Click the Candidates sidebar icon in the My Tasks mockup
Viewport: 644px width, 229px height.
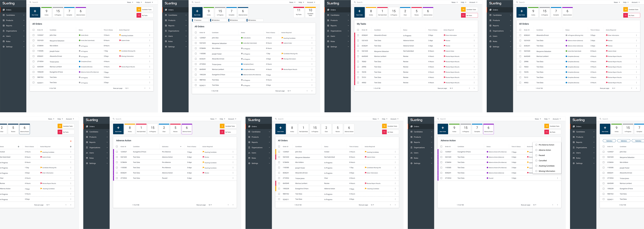pyautogui.click(x=328, y=15)
